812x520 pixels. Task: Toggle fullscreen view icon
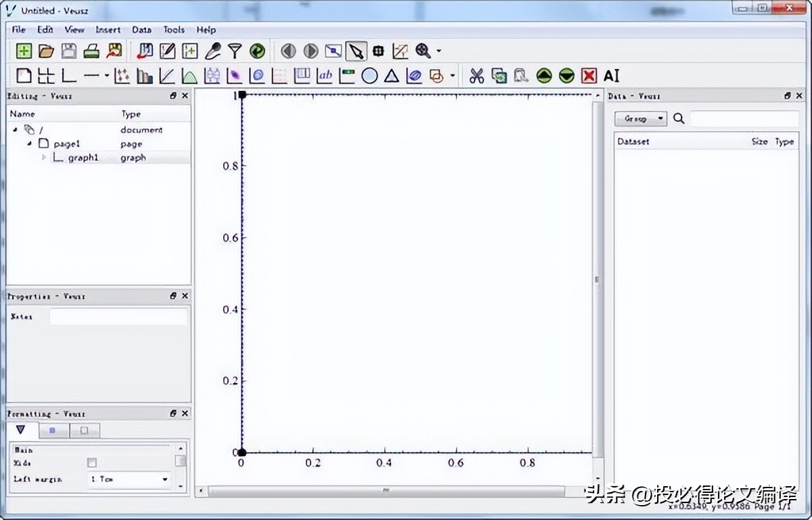[334, 51]
